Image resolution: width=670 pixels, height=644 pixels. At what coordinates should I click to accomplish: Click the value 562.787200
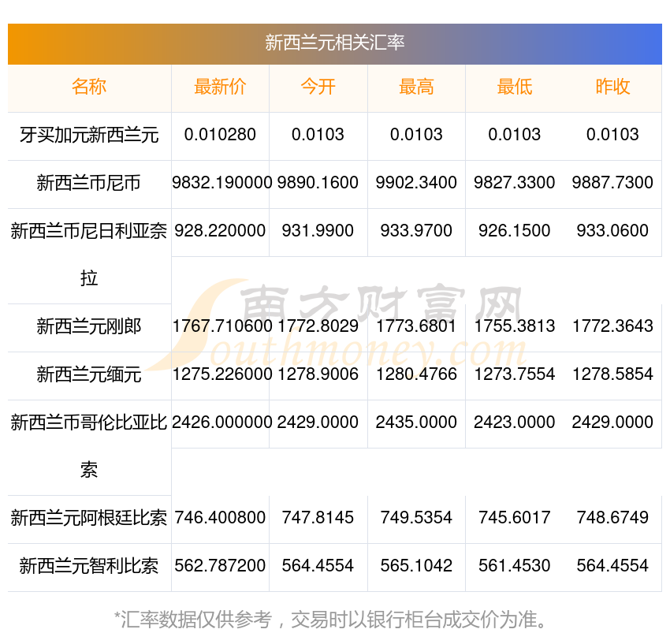220,566
